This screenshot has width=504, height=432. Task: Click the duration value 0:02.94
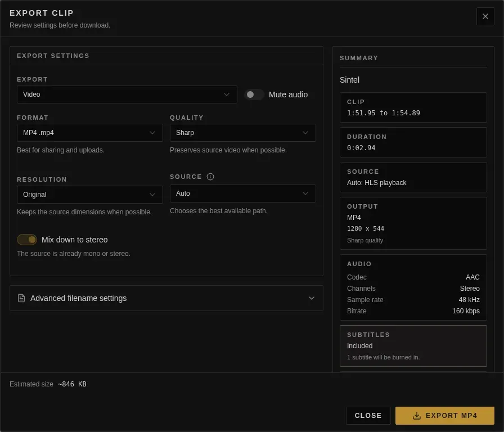tap(361, 148)
